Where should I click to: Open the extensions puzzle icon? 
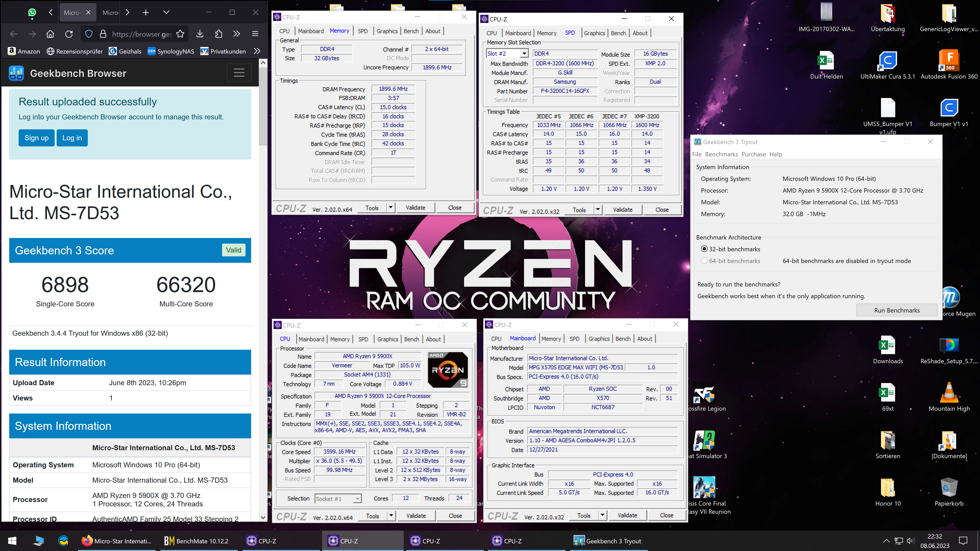tap(218, 34)
